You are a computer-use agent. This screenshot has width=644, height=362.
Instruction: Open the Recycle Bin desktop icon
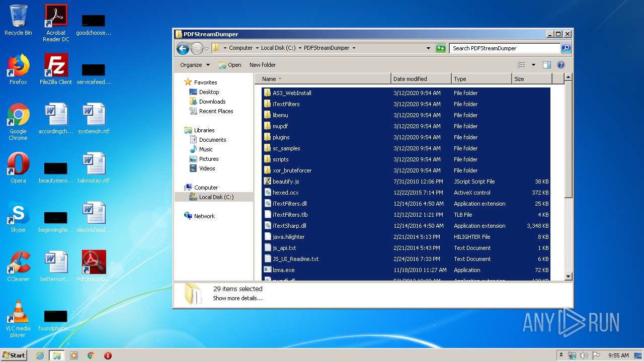tap(18, 20)
